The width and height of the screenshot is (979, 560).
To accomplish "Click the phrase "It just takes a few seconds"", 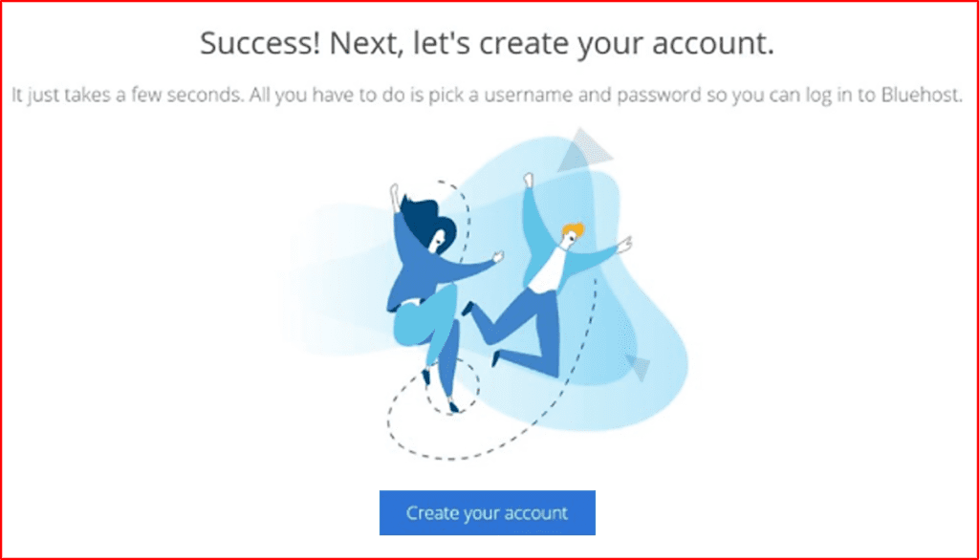I will (127, 95).
